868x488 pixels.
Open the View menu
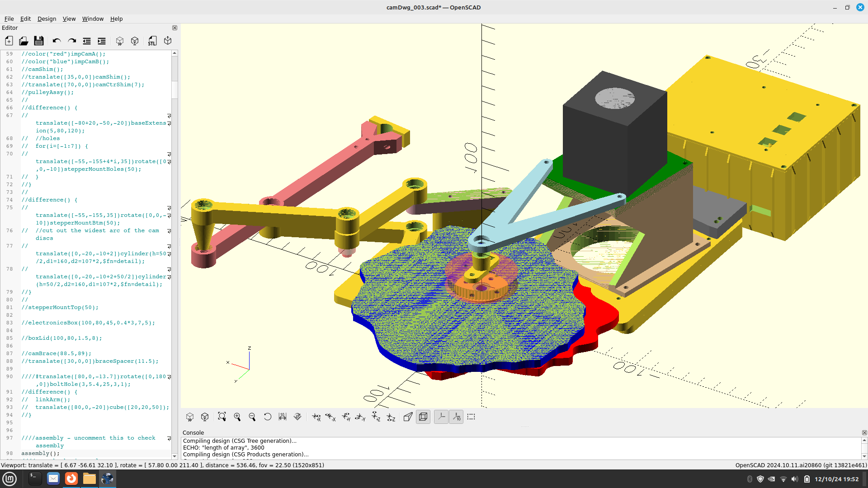[69, 19]
